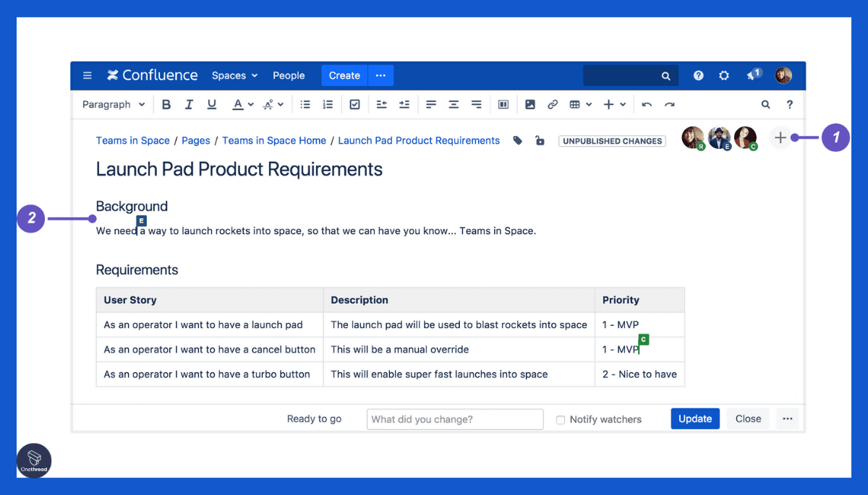Screen dimensions: 868x495
Task: Click the unrestricted page lock icon
Action: click(x=540, y=141)
